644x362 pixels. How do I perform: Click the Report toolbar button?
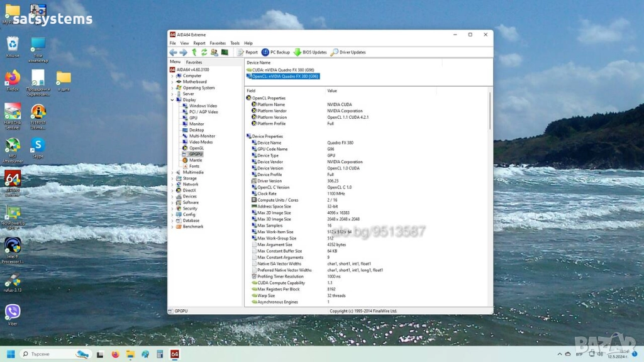click(x=248, y=52)
